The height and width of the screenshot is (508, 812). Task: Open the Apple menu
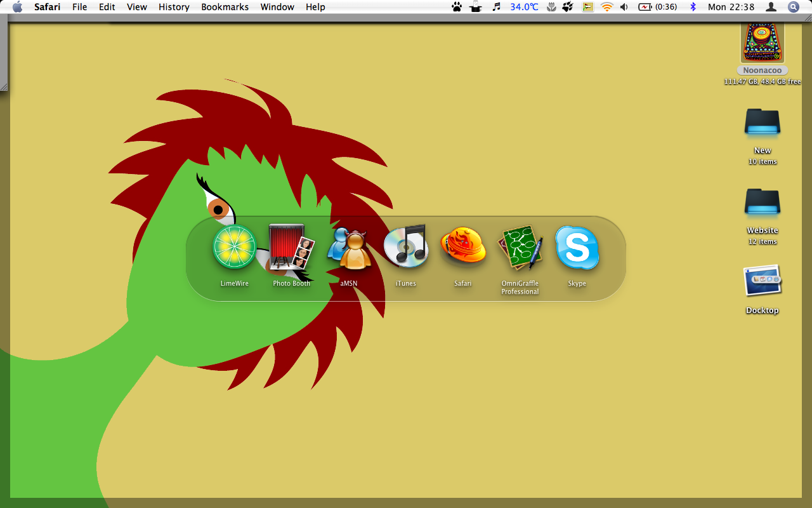17,7
